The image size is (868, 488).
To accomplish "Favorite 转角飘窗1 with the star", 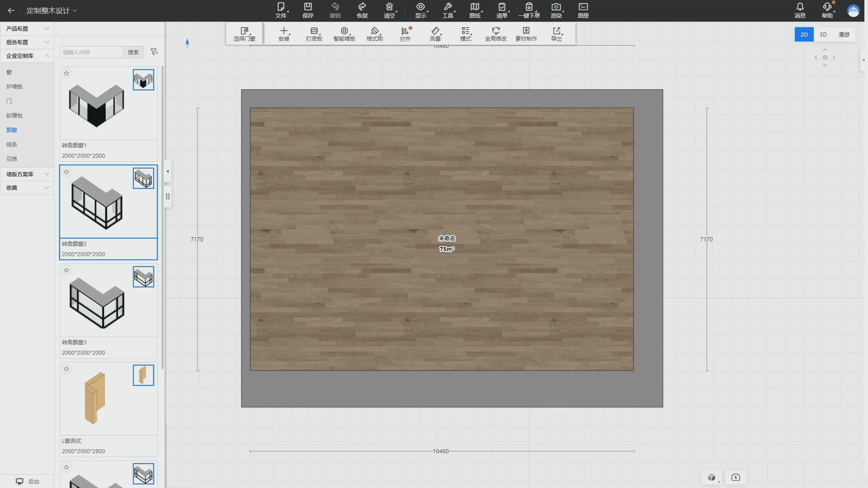I will (x=66, y=73).
